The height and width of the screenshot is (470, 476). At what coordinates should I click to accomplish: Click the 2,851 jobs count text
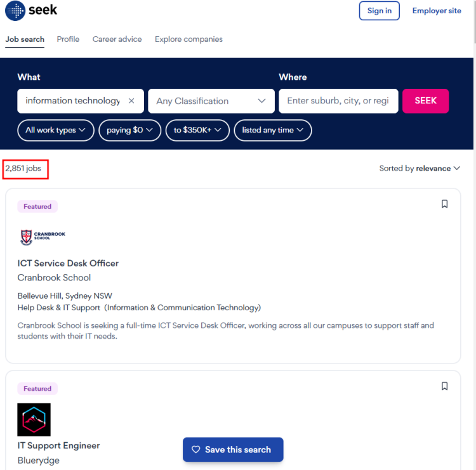coord(23,168)
